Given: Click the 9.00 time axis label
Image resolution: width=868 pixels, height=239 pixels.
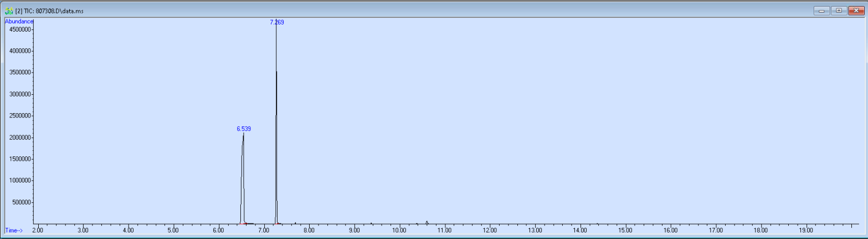Looking at the screenshot, I should tap(354, 230).
